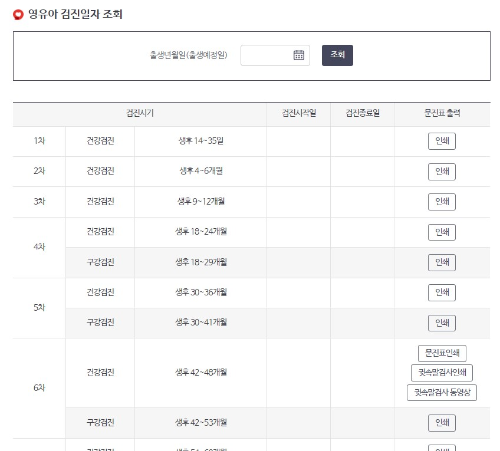The width and height of the screenshot is (500, 451).
Task: Click the 생후 42~53개월 cell text
Action: tap(201, 423)
